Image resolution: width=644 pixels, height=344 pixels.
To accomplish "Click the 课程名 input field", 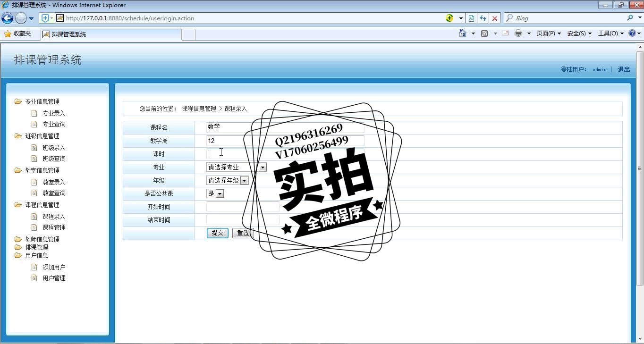I will coord(285,127).
